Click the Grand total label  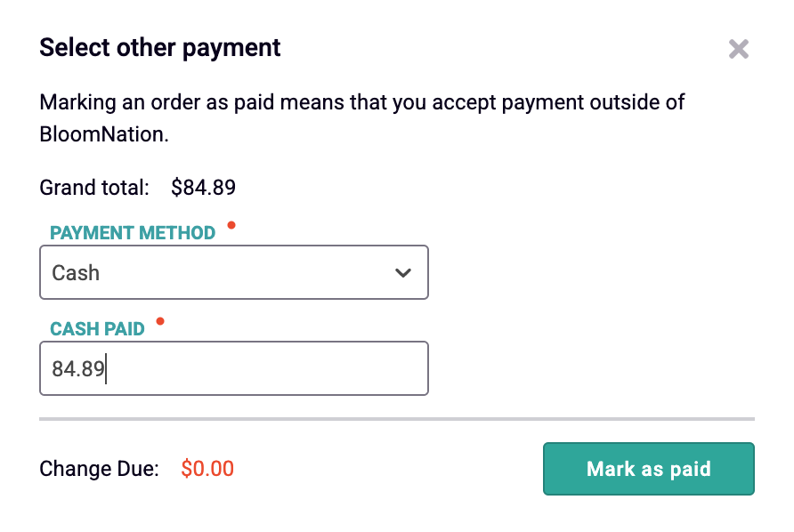94,188
